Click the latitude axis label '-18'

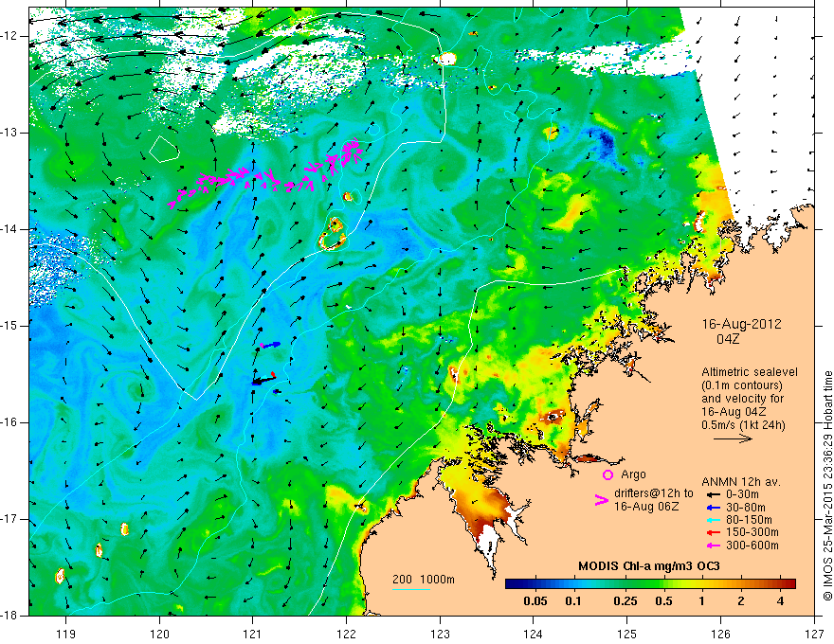point(9,616)
